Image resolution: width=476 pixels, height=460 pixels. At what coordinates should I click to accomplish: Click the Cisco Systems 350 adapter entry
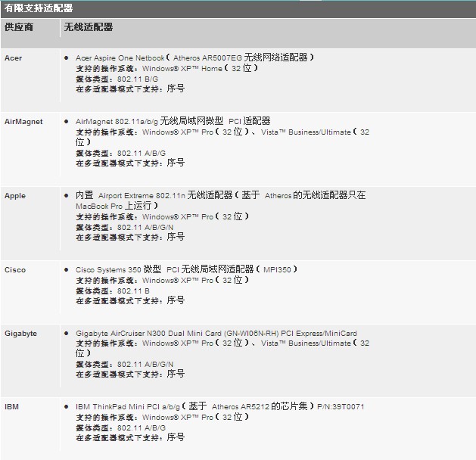[186, 269]
